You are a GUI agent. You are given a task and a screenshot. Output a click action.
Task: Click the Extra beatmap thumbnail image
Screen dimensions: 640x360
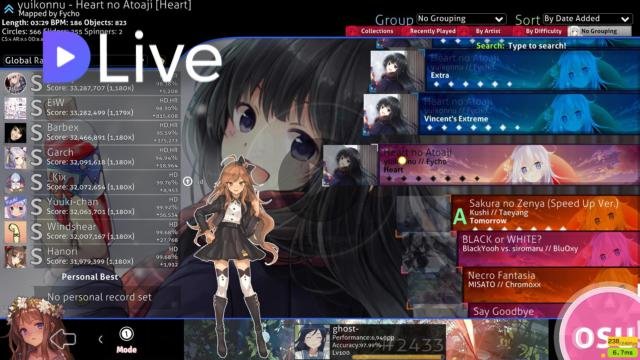pyautogui.click(x=397, y=71)
